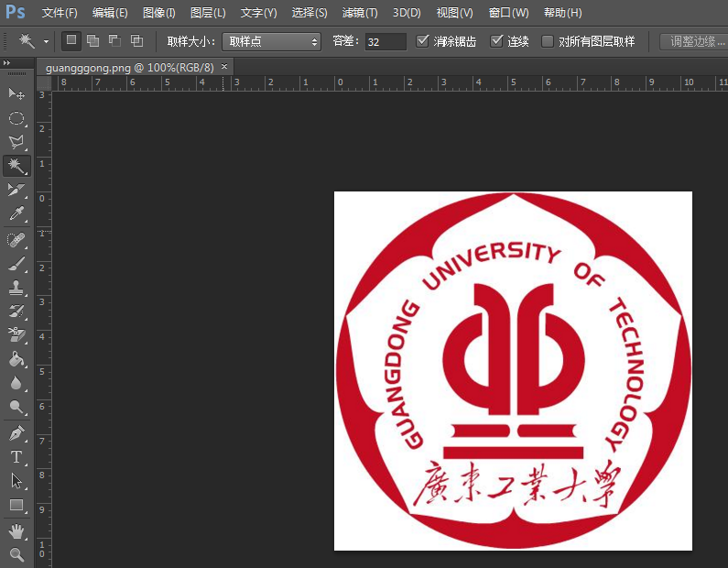Open the 选择(S) menu

pos(310,13)
